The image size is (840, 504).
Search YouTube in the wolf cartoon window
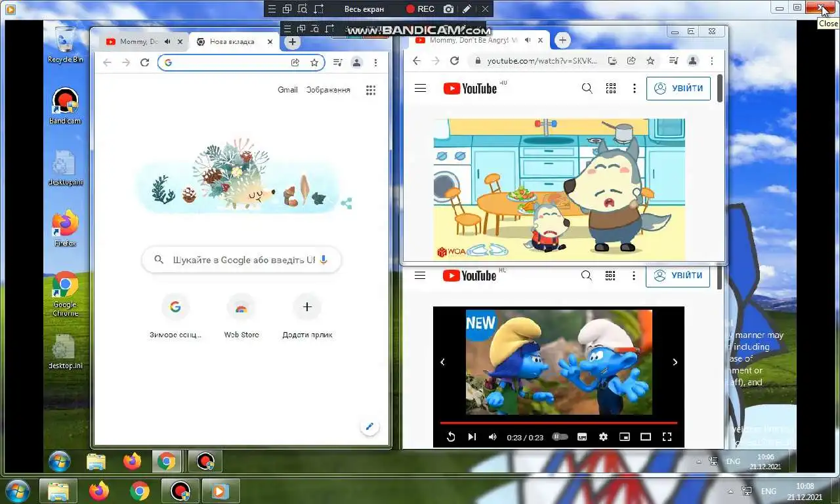[x=587, y=88]
